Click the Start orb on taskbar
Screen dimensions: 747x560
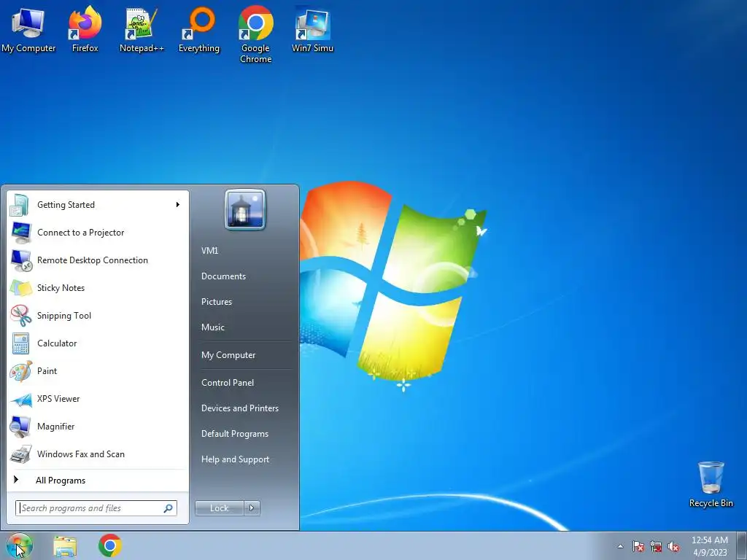(x=19, y=545)
